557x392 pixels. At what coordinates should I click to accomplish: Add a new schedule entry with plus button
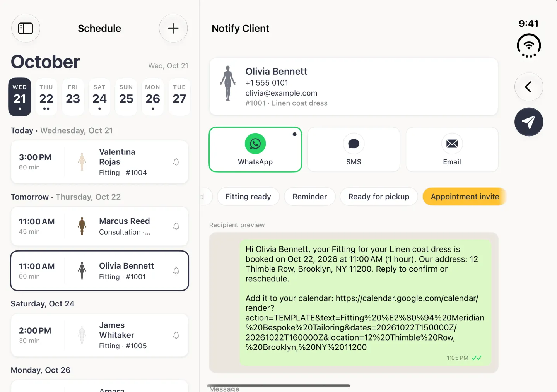[173, 28]
